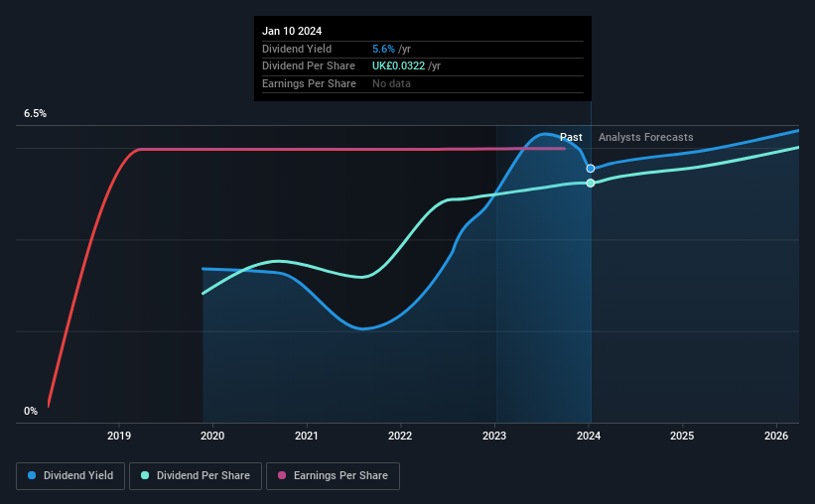815x504 pixels.
Task: Click the 6.5% y-axis label
Action: 35,113
